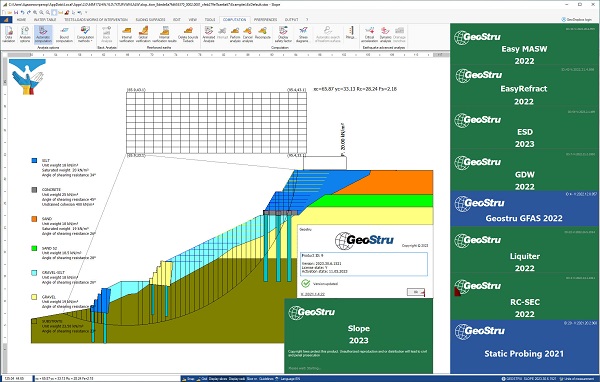The image size is (600, 382).
Task: Open Language selector in status bar
Action: [x=288, y=379]
